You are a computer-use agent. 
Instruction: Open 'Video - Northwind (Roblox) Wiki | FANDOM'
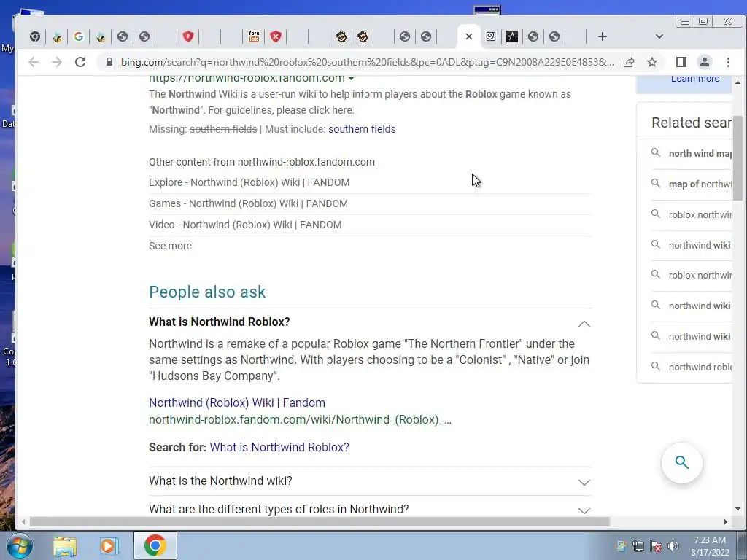[245, 225]
